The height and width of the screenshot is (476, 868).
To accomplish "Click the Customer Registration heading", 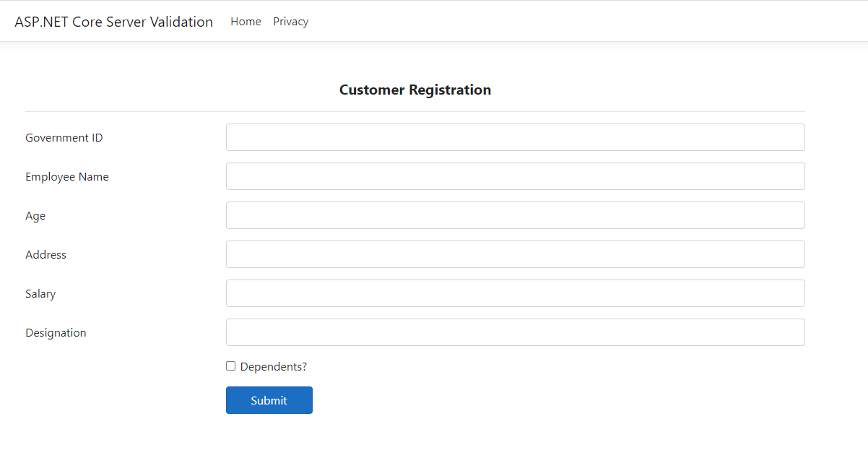I will (415, 90).
